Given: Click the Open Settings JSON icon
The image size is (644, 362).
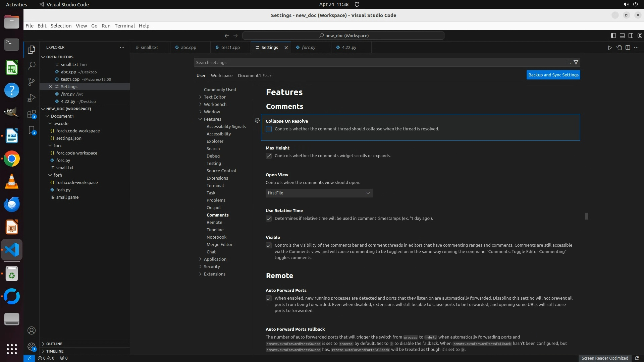Looking at the screenshot, I should tap(619, 48).
